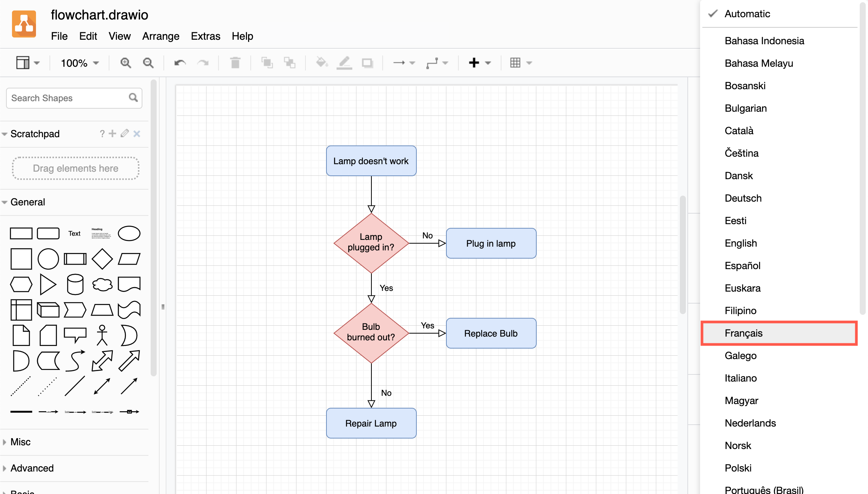868x494 pixels.
Task: Select Deutsch in the language list
Action: 743,198
